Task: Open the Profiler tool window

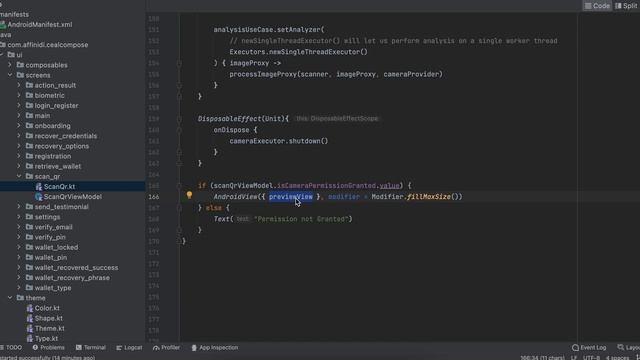Action: (x=166, y=348)
